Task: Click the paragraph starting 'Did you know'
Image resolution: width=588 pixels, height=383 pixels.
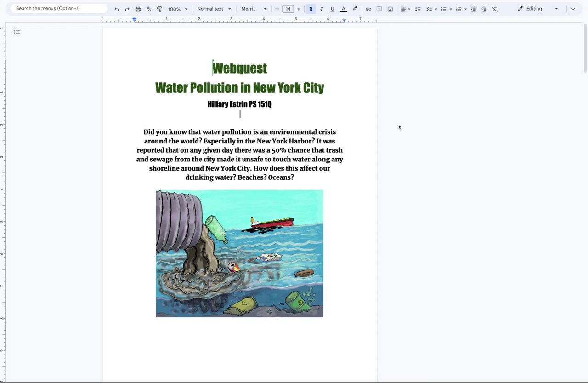Action: click(x=239, y=154)
